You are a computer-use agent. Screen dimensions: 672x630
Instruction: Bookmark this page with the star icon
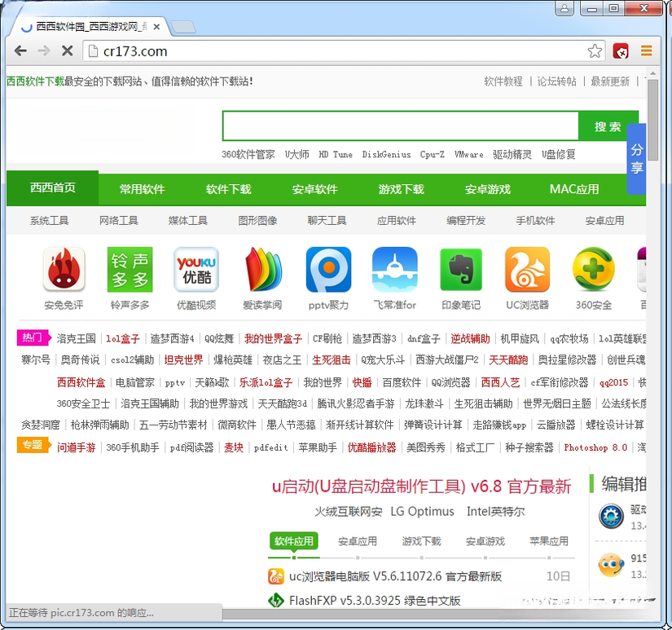coord(595,51)
